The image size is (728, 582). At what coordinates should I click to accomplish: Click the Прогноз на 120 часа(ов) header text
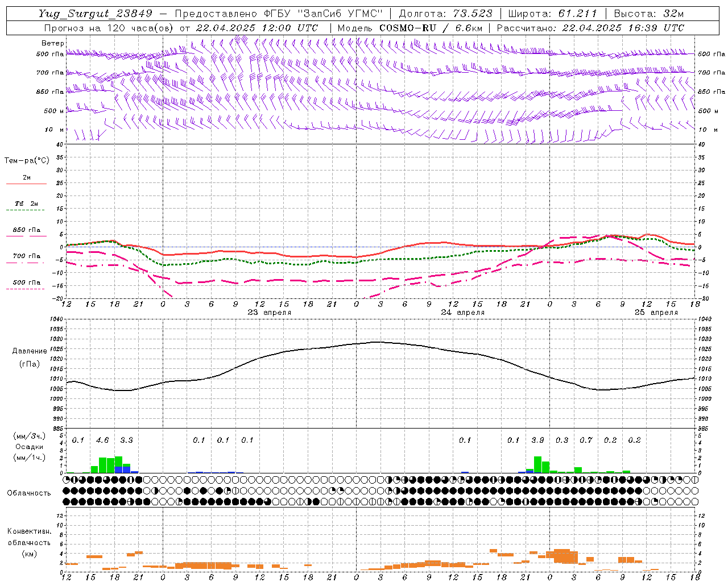pos(109,28)
